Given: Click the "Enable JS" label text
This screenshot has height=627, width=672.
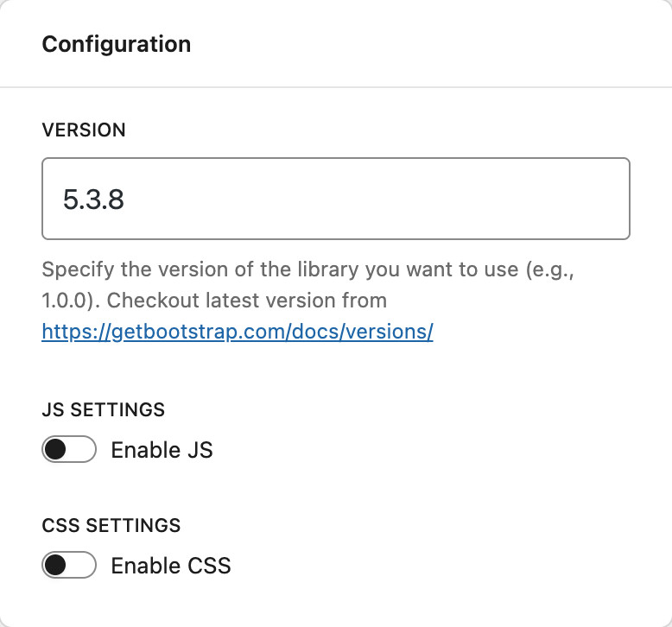Looking at the screenshot, I should 162,450.
